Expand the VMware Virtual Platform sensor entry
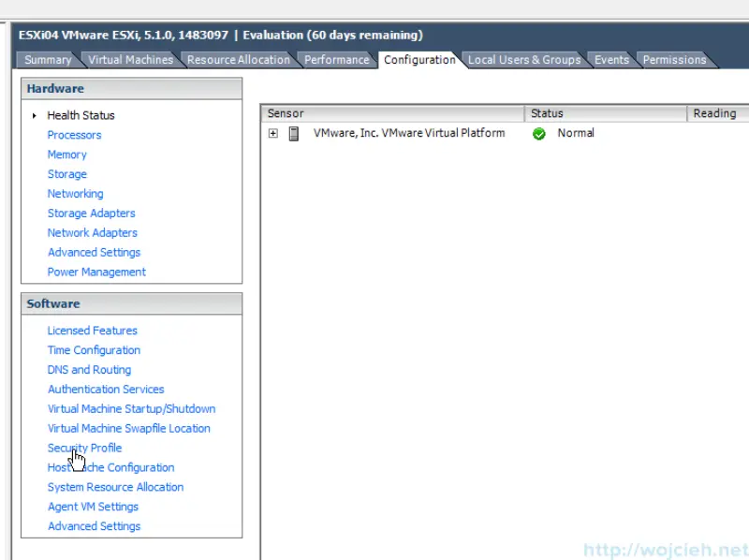The image size is (749, 560). point(272,133)
